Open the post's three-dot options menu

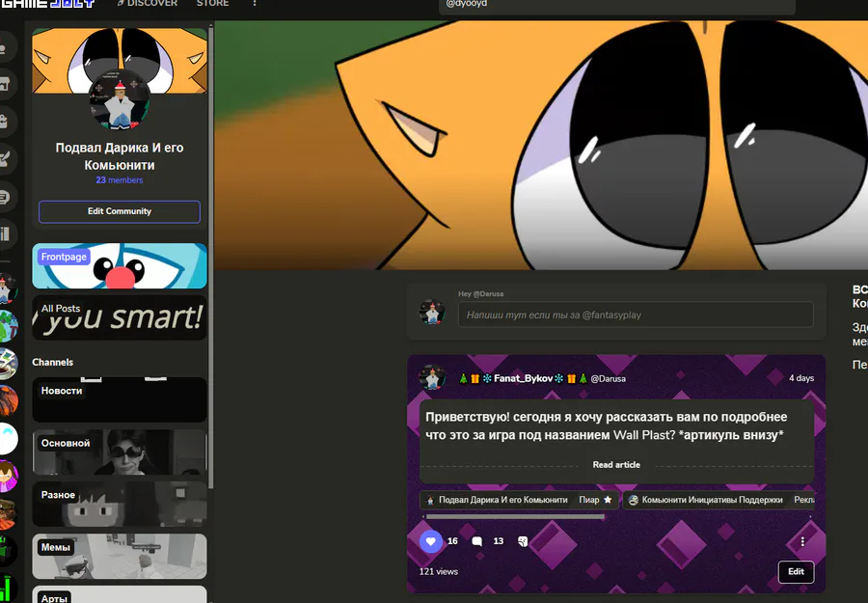pos(802,541)
